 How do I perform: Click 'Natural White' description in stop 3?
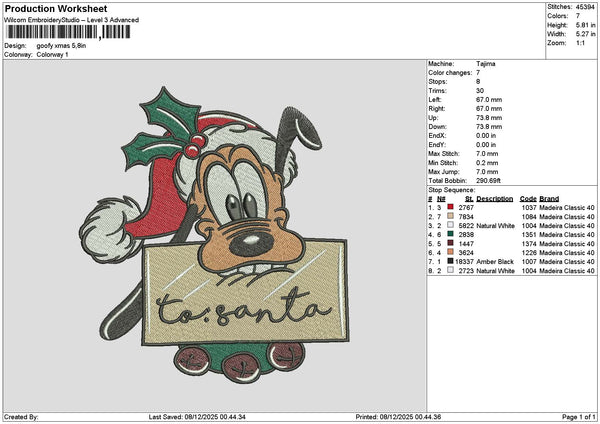(x=496, y=226)
